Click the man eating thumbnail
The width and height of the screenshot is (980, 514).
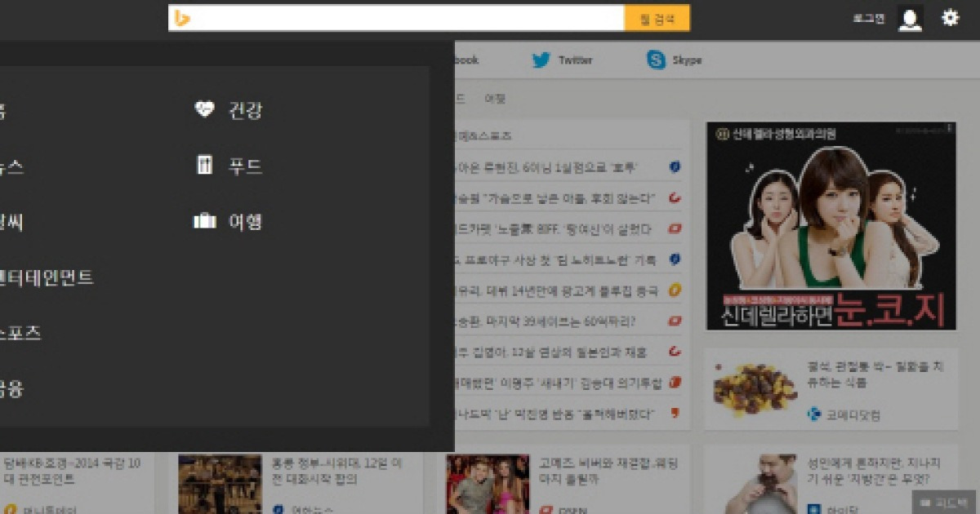(761, 484)
